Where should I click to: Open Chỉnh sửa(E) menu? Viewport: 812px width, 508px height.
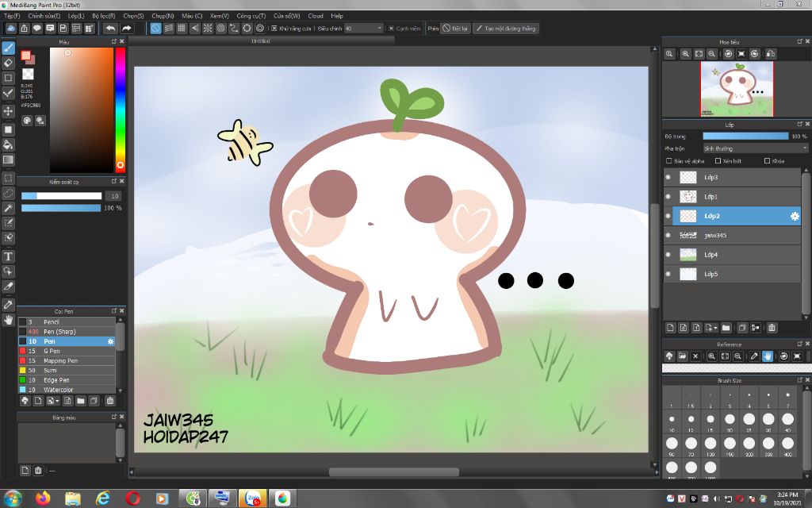[x=44, y=16]
